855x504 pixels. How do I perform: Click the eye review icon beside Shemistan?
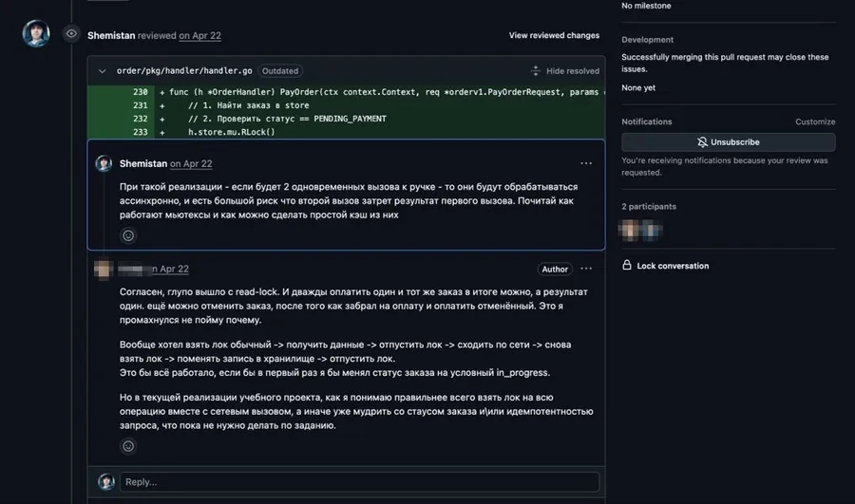tap(71, 34)
